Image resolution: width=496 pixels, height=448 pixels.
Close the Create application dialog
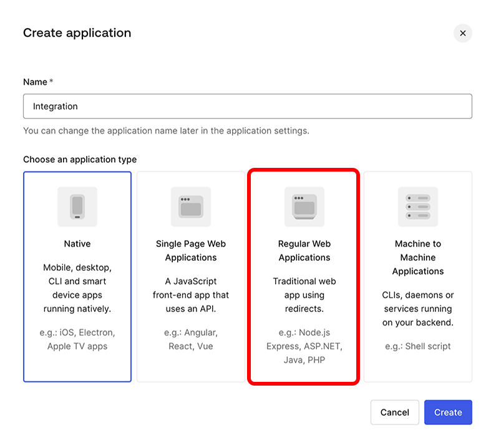tap(462, 33)
